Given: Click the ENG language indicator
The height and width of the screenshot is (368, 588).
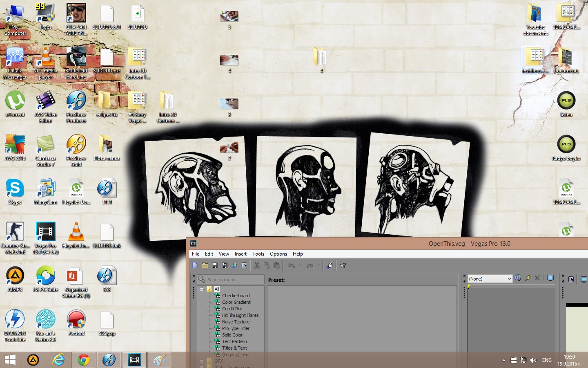Looking at the screenshot, I should tap(547, 360).
